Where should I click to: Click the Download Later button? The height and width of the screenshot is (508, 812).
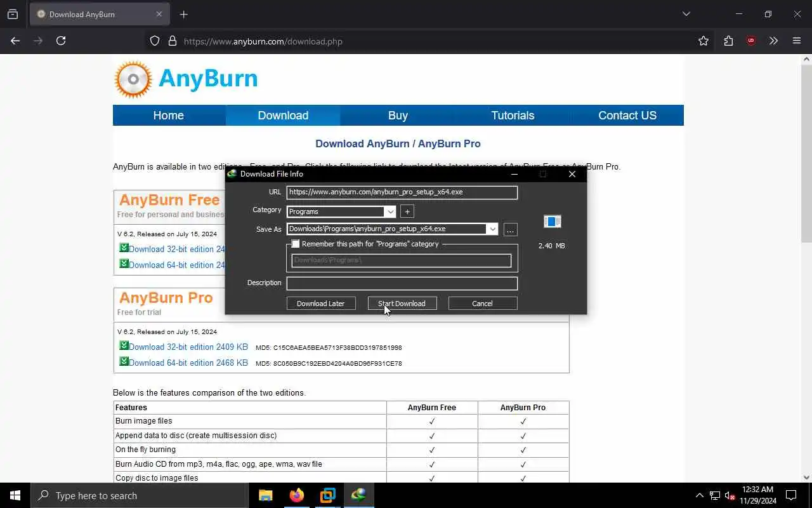tap(321, 304)
